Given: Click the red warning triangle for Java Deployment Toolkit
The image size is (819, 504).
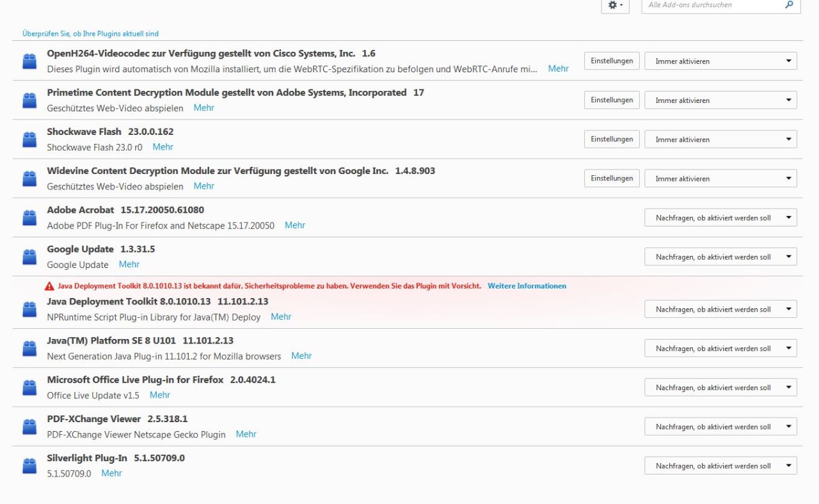Looking at the screenshot, I should (49, 286).
